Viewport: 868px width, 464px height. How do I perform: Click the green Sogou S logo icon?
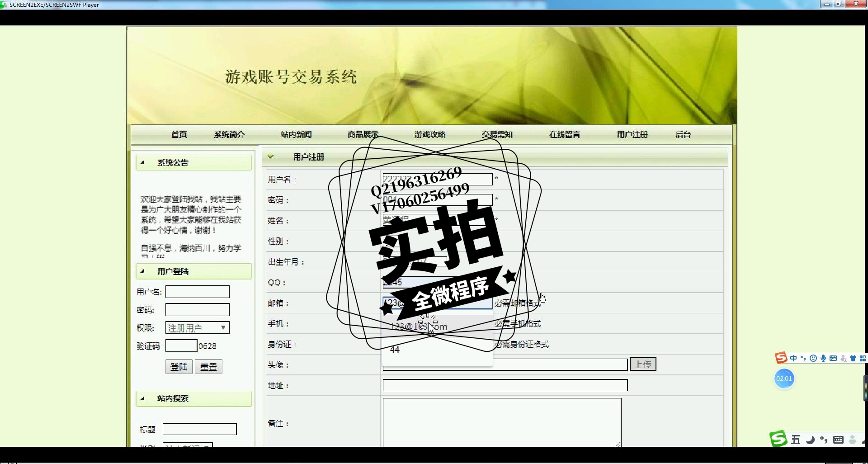778,439
